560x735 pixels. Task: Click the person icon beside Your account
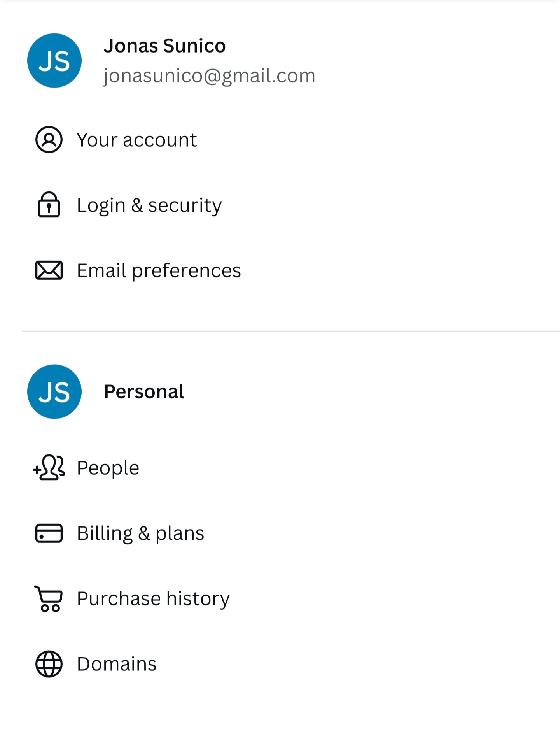pyautogui.click(x=49, y=140)
